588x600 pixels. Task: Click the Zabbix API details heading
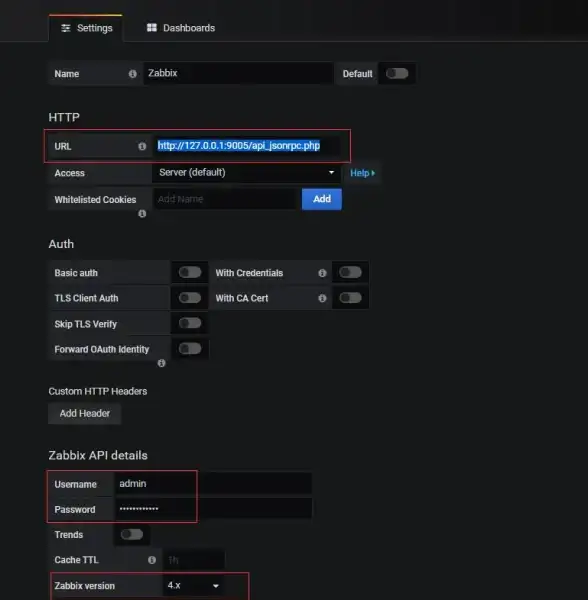point(98,455)
